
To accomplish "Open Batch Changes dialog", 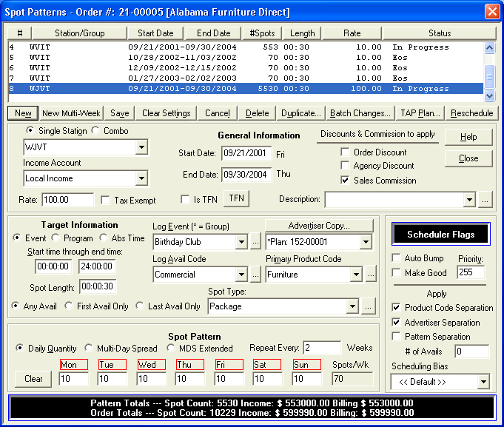I will [x=360, y=113].
